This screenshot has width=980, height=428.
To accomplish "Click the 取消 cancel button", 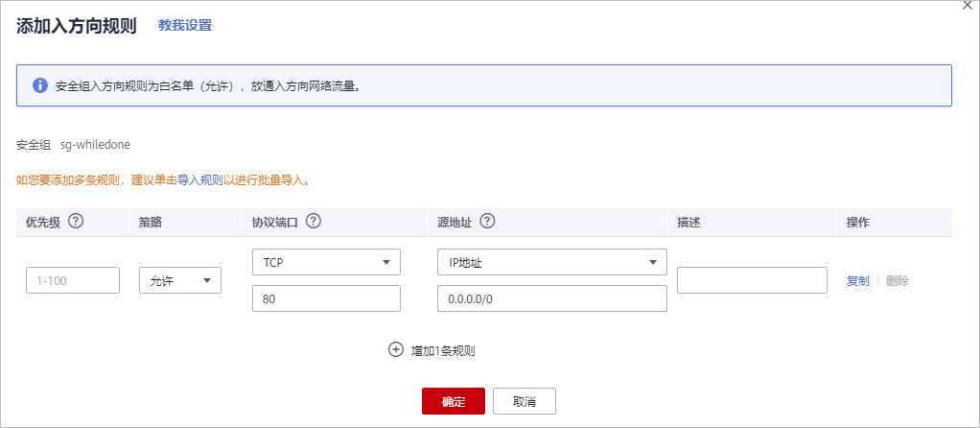I will (x=524, y=401).
